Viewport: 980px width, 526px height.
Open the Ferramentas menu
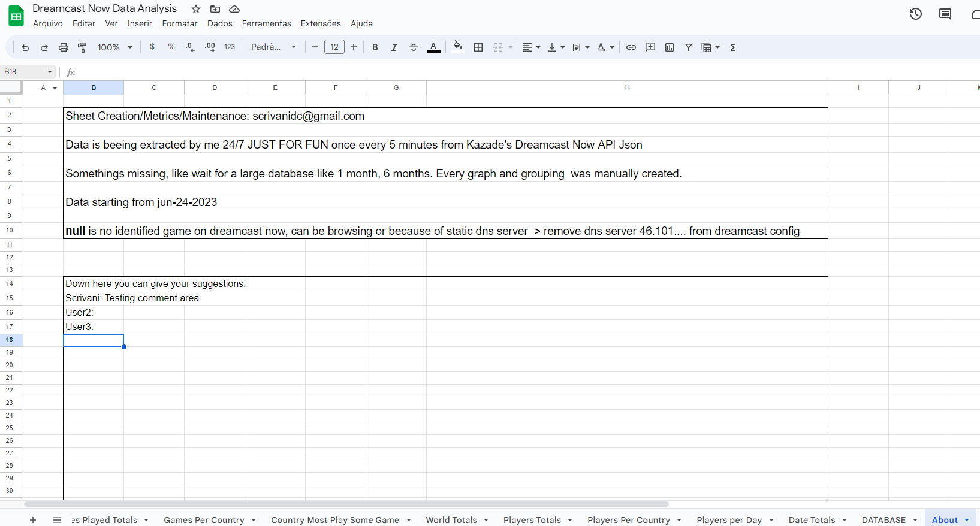tap(267, 23)
